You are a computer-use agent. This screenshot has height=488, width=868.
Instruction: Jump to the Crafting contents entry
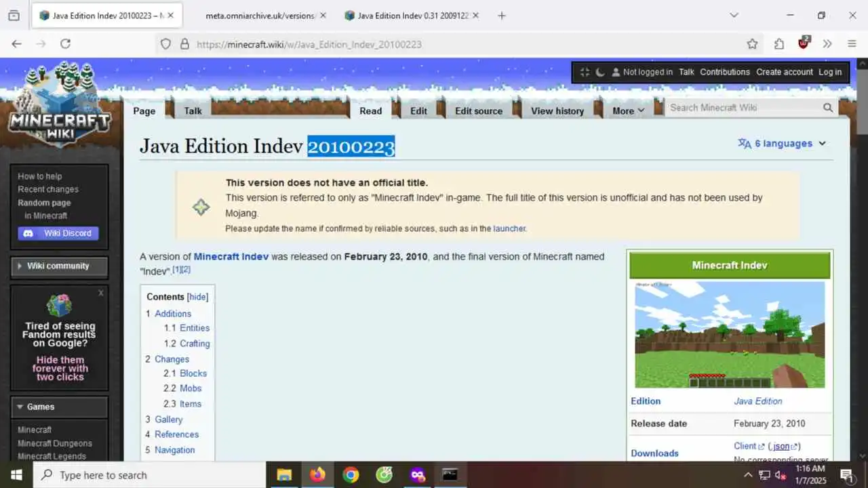coord(195,344)
